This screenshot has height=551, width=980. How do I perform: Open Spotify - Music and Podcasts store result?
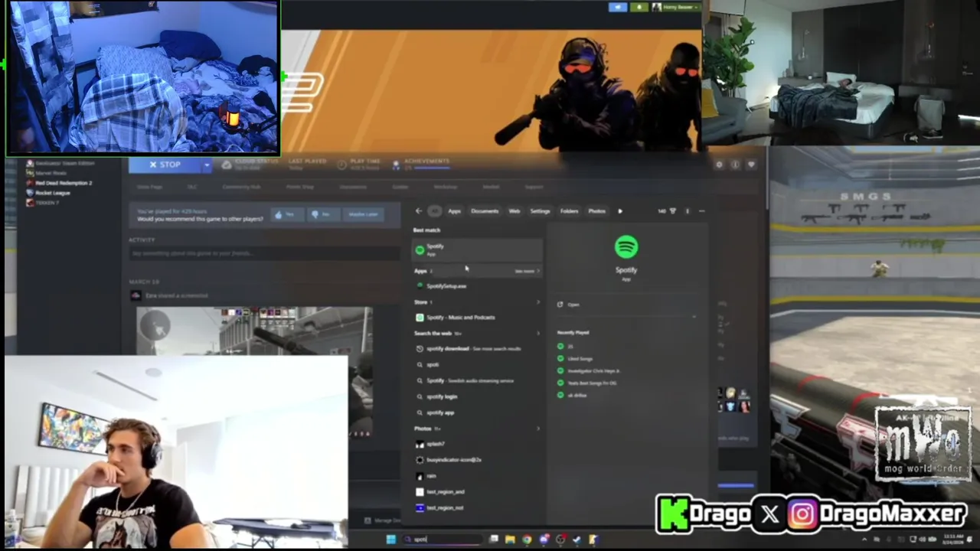click(478, 318)
